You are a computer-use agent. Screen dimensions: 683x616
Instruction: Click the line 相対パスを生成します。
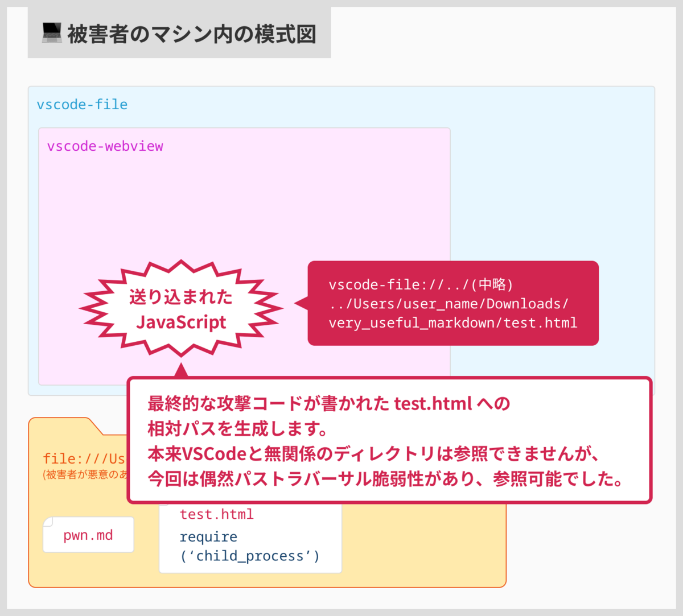click(238, 428)
